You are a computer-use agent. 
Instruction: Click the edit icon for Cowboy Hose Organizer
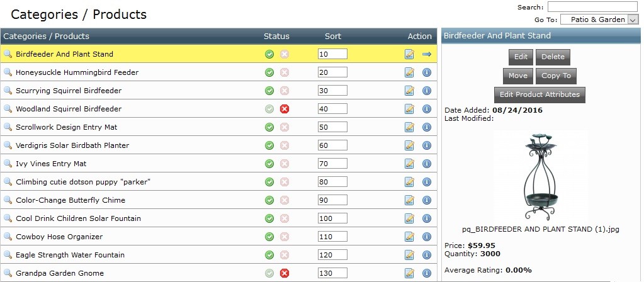(410, 237)
